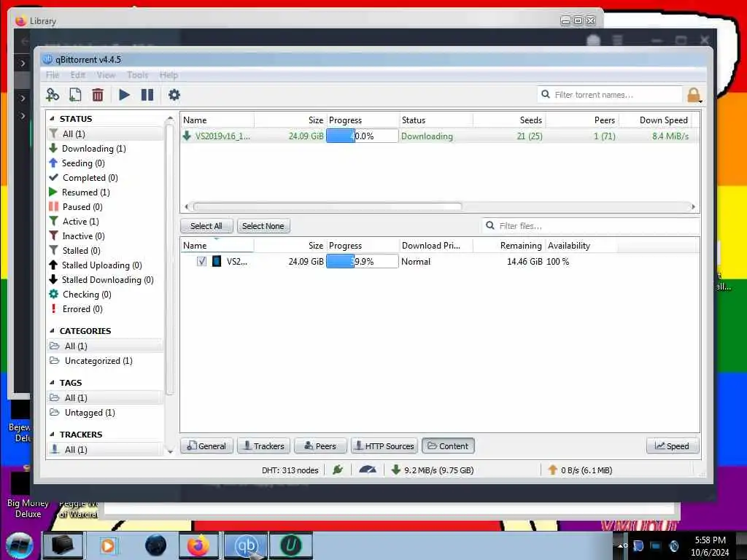Click the magnifier icon in torrent filter
The height and width of the screenshot is (560, 747).
[546, 94]
